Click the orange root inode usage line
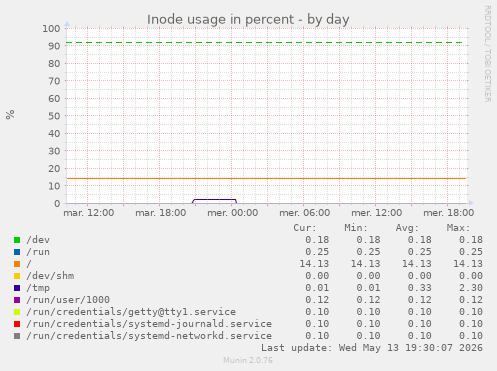 266,178
